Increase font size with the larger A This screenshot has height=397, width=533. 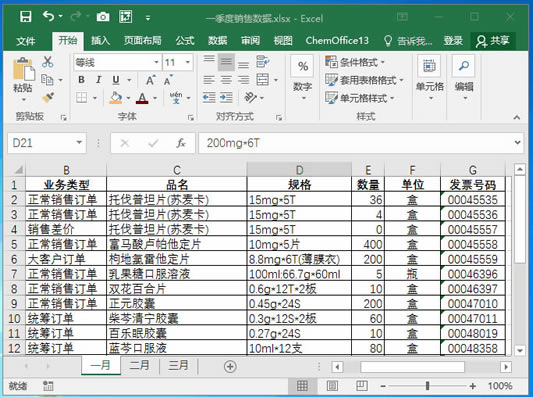(x=150, y=80)
